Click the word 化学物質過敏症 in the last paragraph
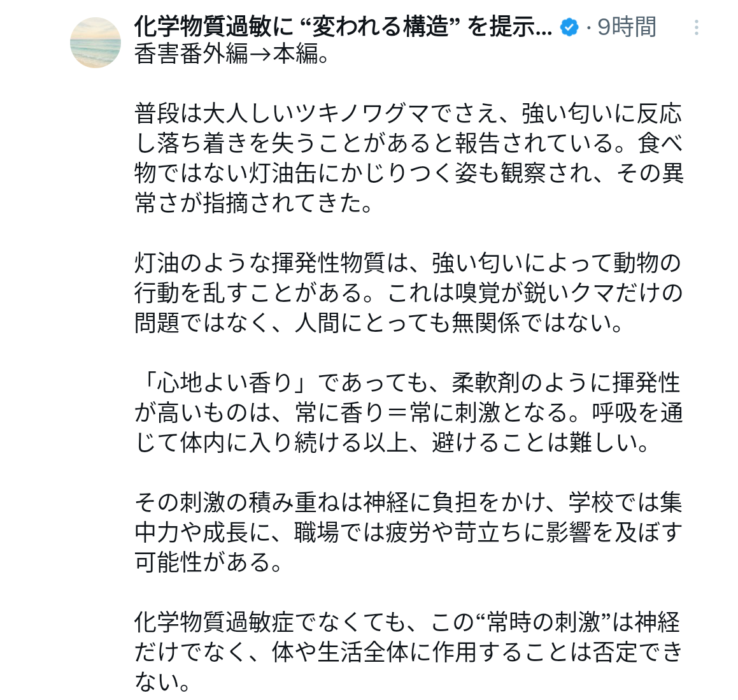The image size is (738, 700). (214, 622)
